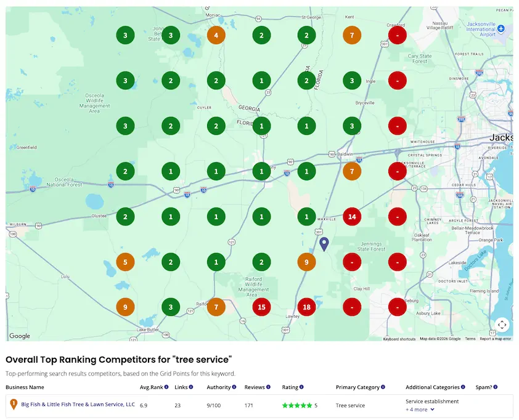Click the Links value 23

(x=178, y=405)
